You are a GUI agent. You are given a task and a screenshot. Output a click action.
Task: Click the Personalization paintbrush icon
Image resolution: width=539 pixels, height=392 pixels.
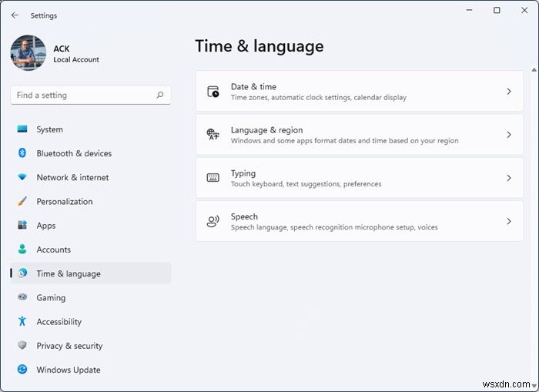tap(22, 201)
